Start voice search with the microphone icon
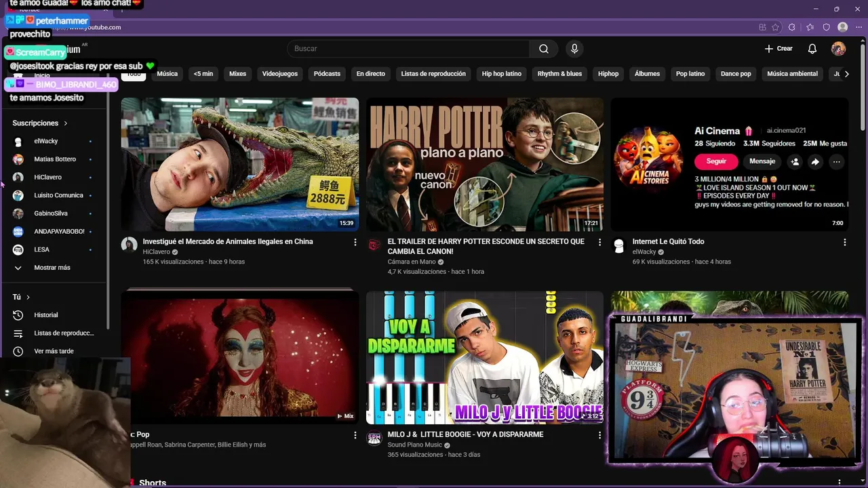Image resolution: width=868 pixels, height=488 pixels. point(574,49)
